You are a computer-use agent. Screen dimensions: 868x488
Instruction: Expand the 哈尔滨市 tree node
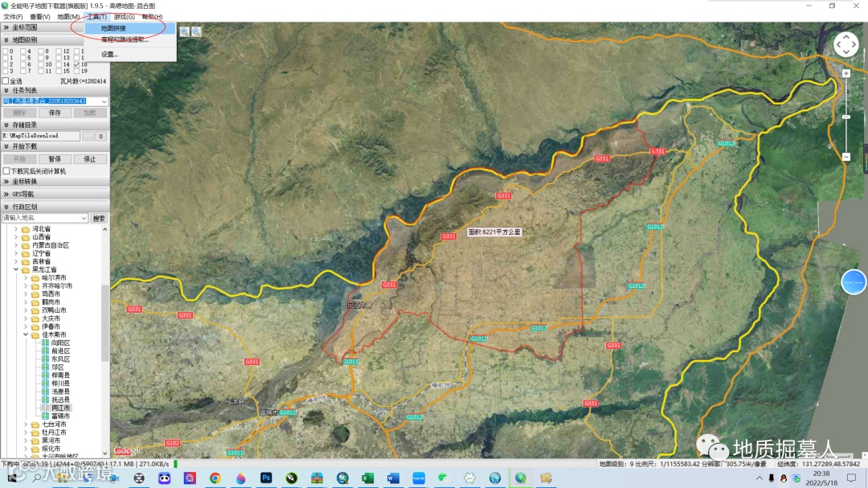26,278
